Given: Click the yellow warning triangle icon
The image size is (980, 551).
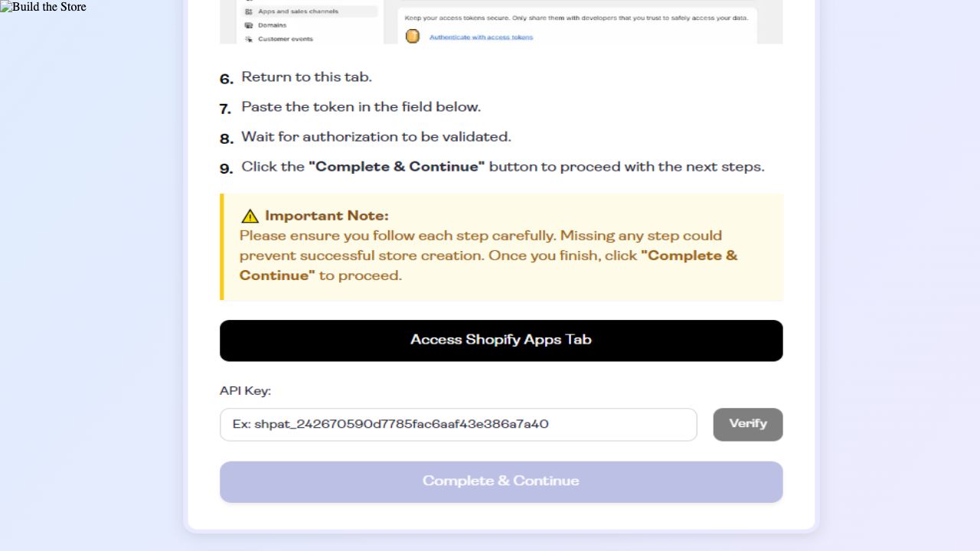Looking at the screenshot, I should tap(250, 217).
